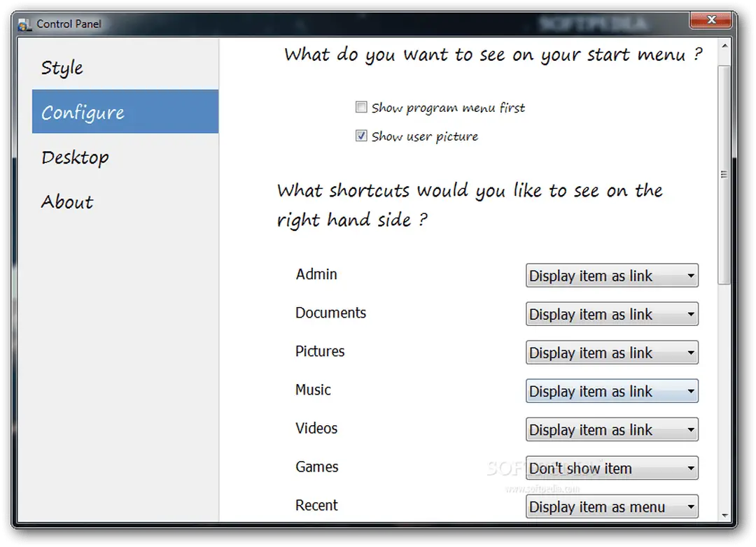Click the "Show user picture" label text

pos(424,136)
